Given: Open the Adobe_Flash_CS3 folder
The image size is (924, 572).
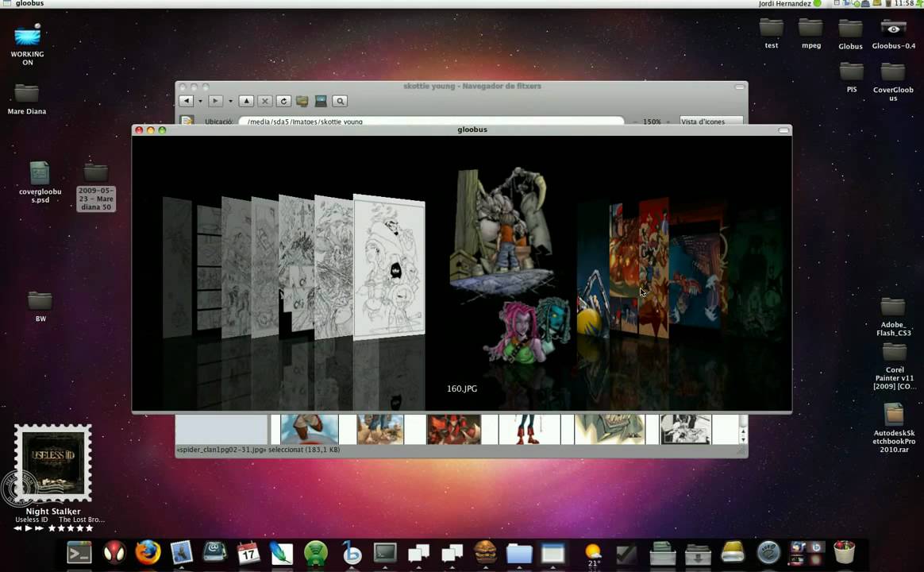Looking at the screenshot, I should coord(893,317).
